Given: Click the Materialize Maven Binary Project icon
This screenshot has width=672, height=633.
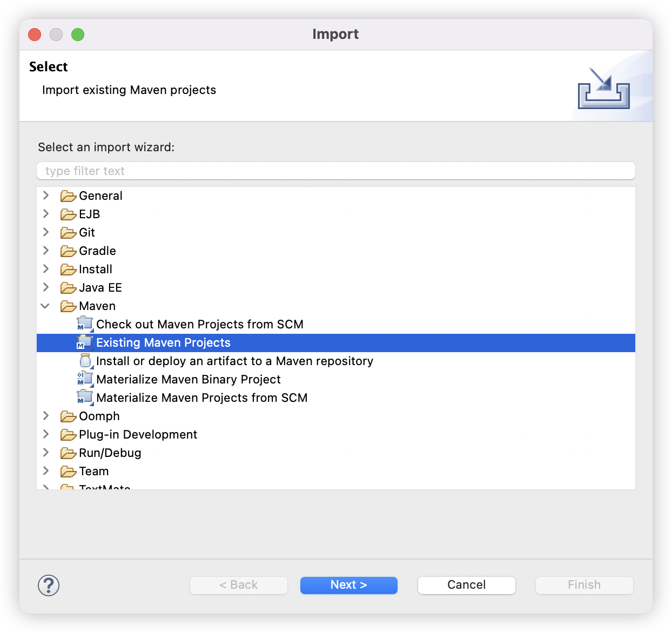Looking at the screenshot, I should 85,379.
